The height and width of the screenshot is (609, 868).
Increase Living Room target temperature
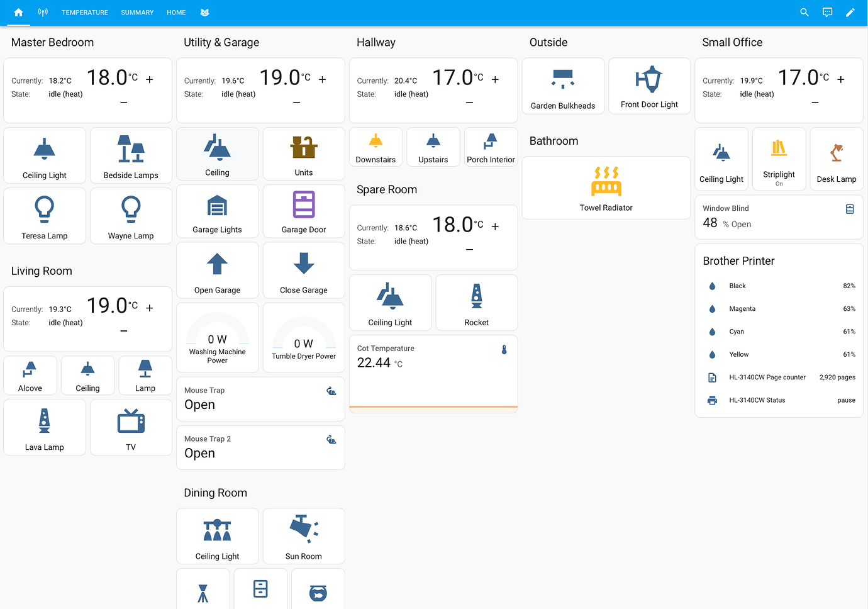(x=150, y=308)
